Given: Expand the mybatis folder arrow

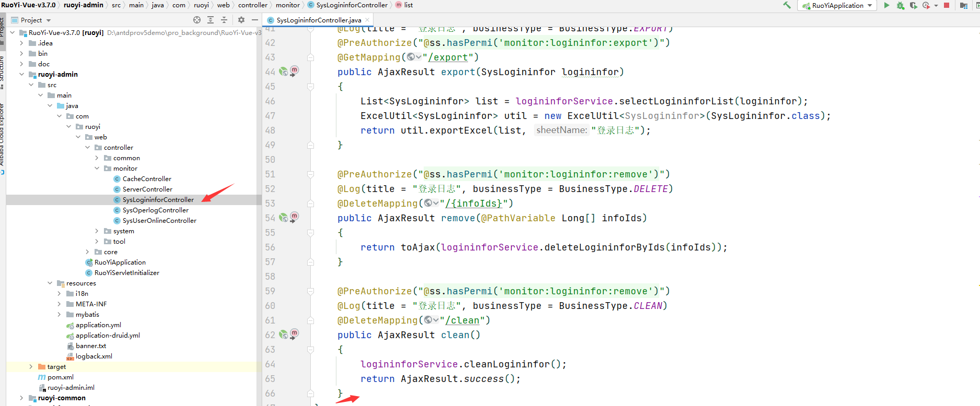Looking at the screenshot, I should 60,314.
